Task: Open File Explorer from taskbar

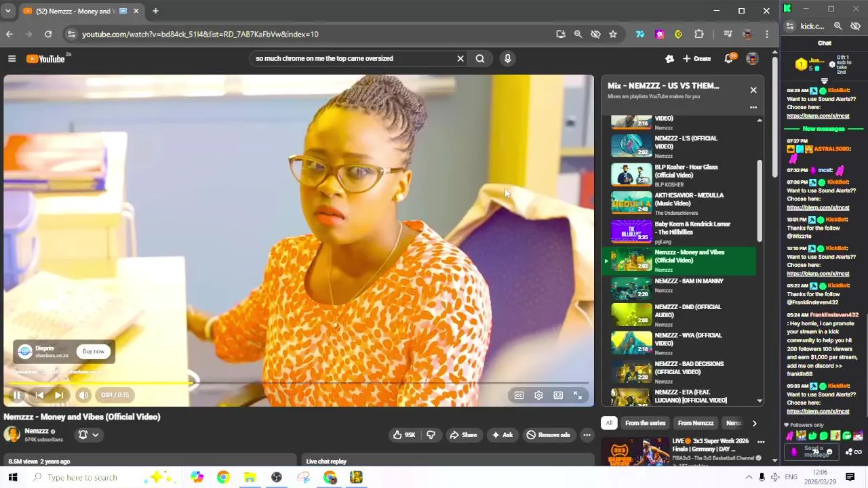Action: click(250, 477)
